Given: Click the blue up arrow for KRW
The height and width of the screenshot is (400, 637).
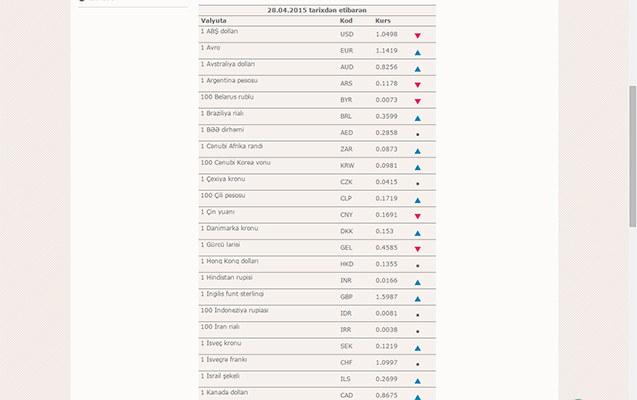Looking at the screenshot, I should (417, 167).
